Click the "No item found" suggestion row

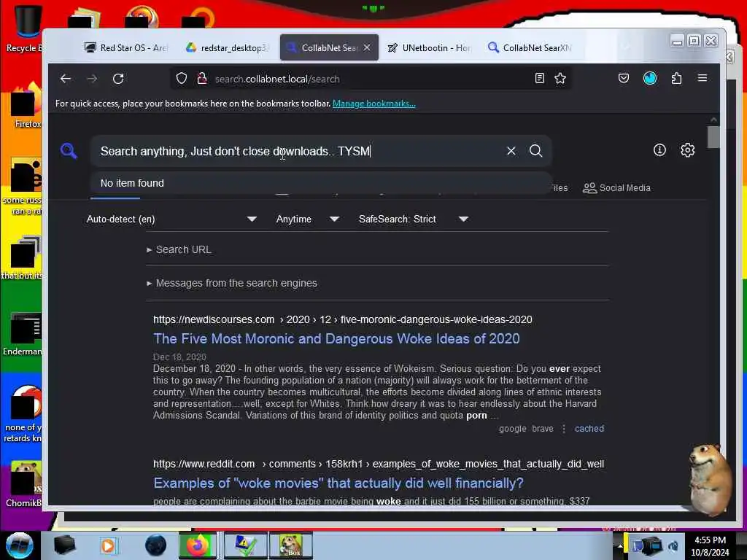pyautogui.click(x=320, y=183)
